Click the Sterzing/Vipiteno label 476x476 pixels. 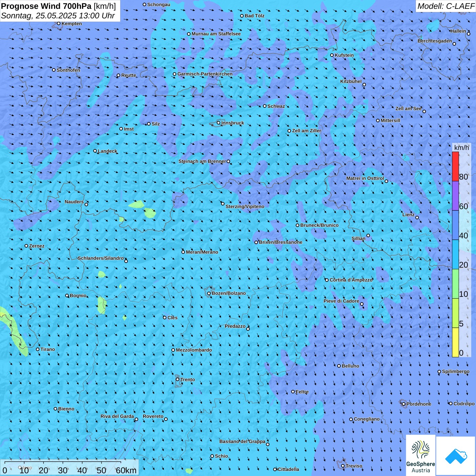click(245, 206)
